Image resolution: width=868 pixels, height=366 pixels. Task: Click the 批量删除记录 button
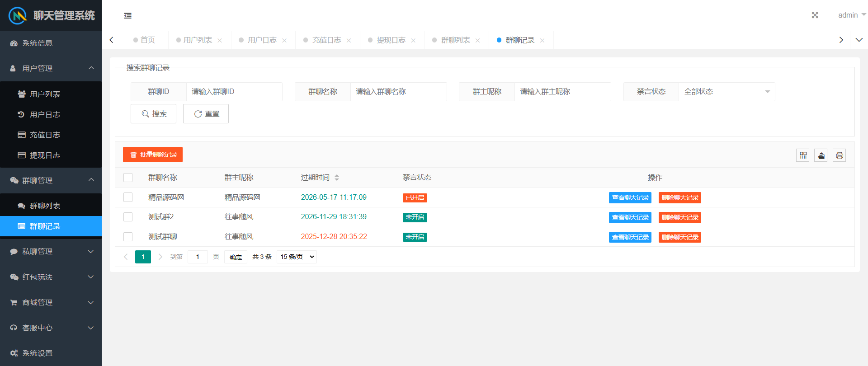pyautogui.click(x=153, y=155)
